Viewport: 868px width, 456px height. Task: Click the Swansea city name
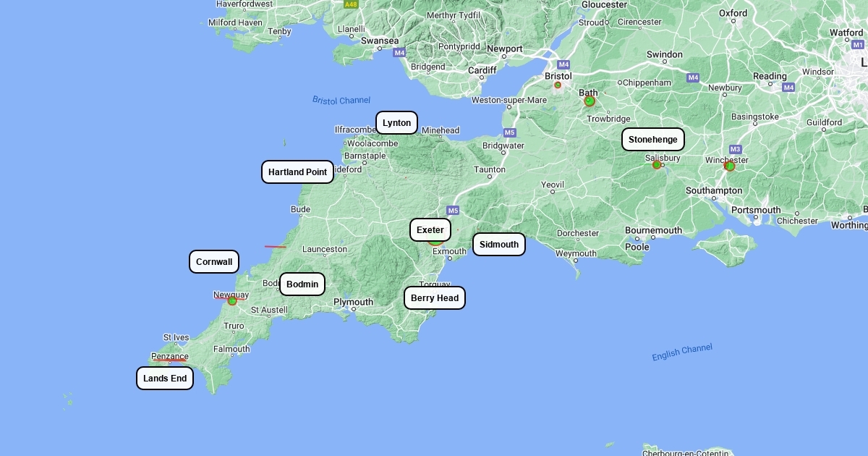point(380,41)
